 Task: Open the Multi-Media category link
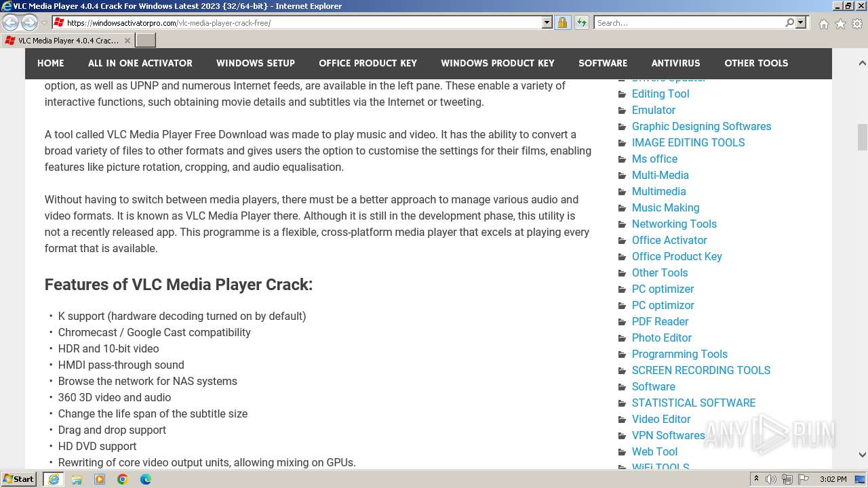coord(660,176)
